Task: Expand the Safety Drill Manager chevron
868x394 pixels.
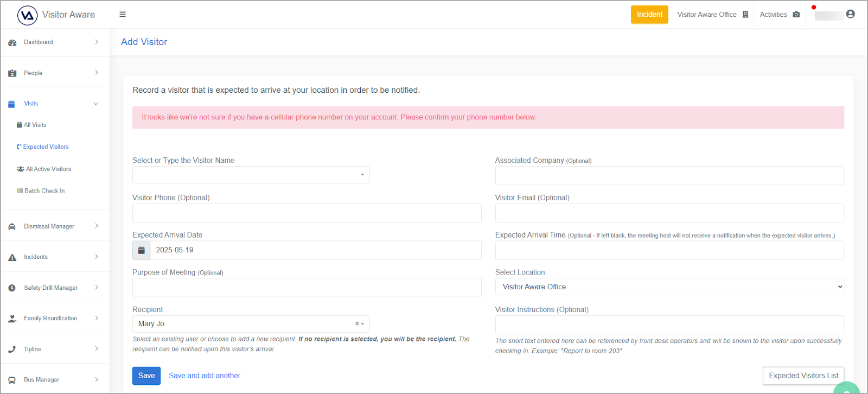Action: pyautogui.click(x=97, y=288)
